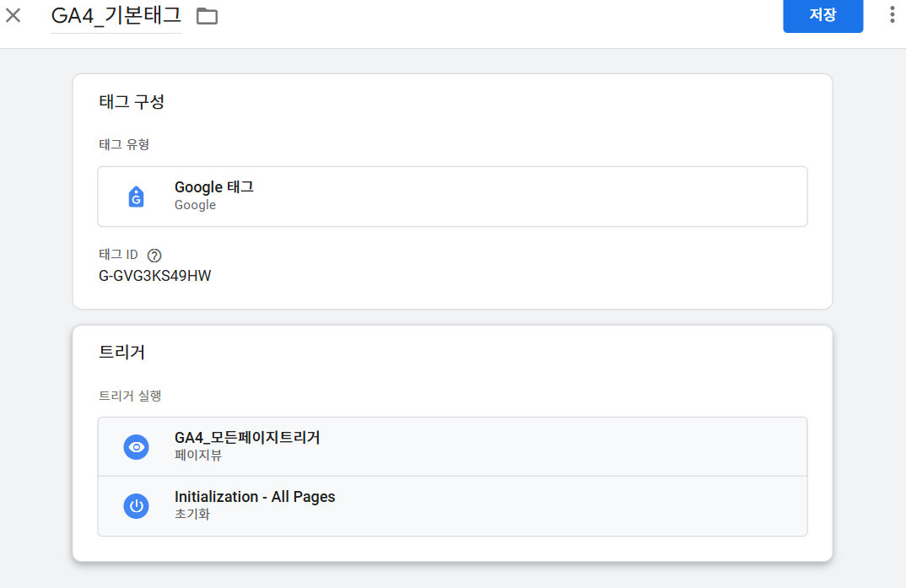Click the 태그 유형 label
The height and width of the screenshot is (588, 906).
pyautogui.click(x=124, y=144)
